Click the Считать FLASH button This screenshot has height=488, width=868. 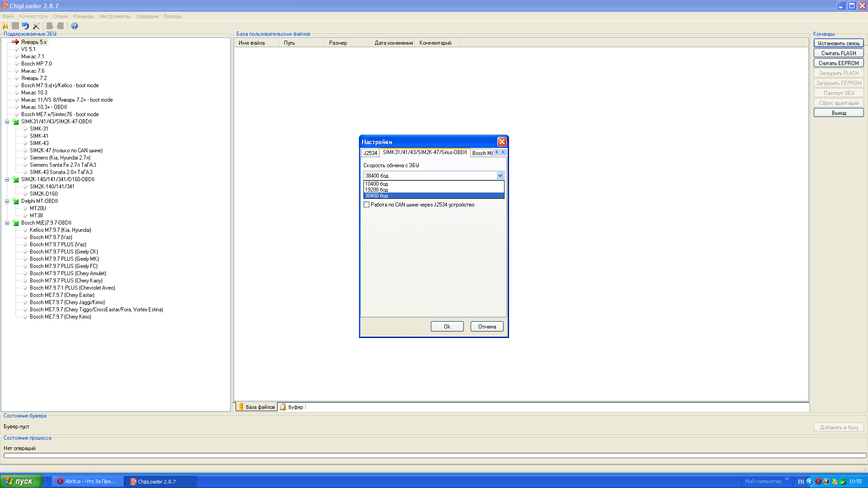838,53
